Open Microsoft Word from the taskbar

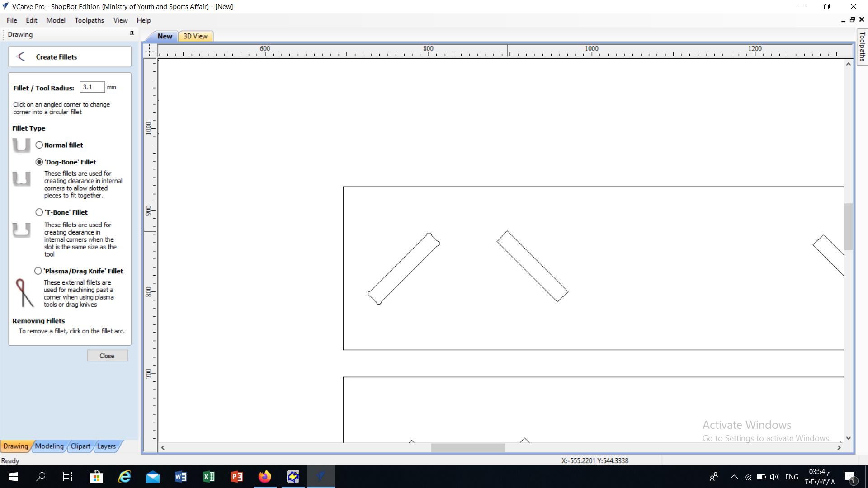pyautogui.click(x=180, y=477)
